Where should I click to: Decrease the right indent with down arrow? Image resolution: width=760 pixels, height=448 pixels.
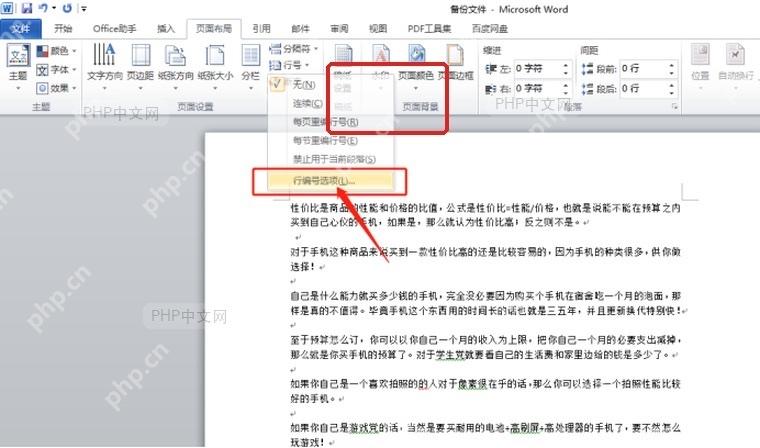click(566, 93)
